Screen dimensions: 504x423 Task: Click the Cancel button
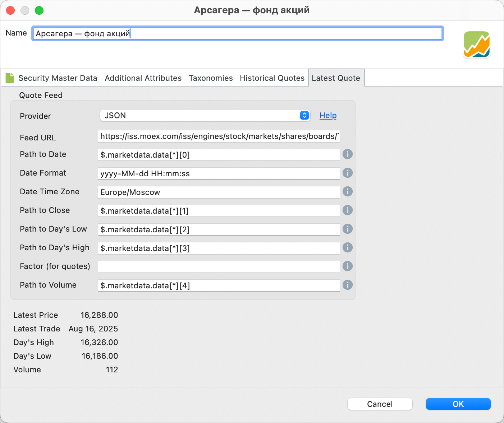(380, 404)
